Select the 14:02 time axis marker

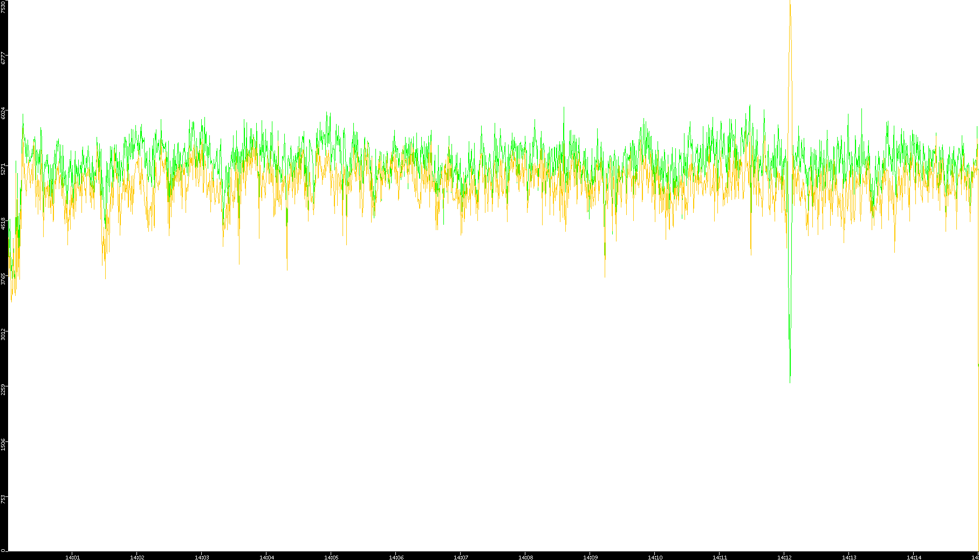pyautogui.click(x=137, y=557)
